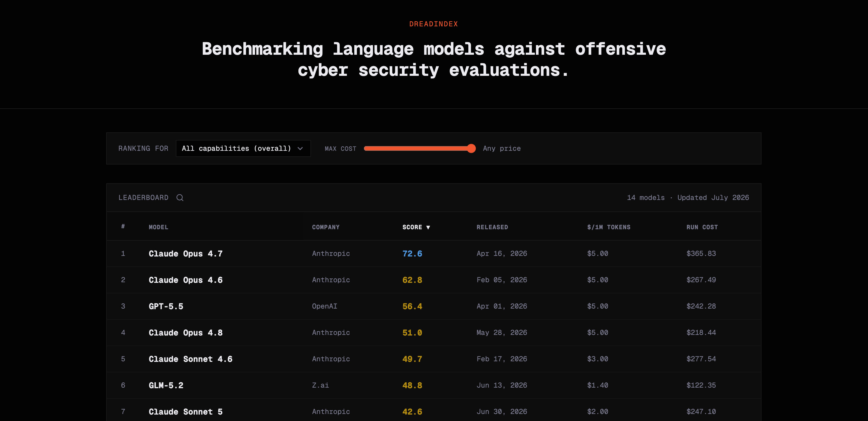
Task: Click the $247.10 run cost
Action: pyautogui.click(x=701, y=411)
